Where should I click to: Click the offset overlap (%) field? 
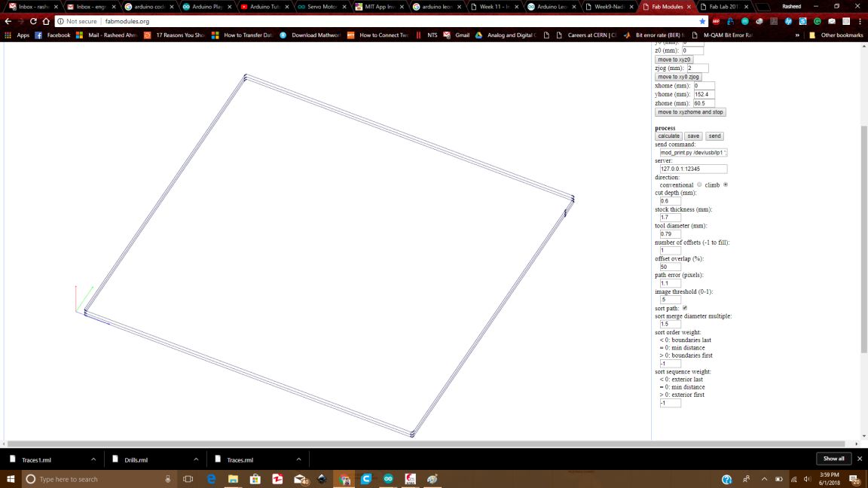pyautogui.click(x=670, y=267)
